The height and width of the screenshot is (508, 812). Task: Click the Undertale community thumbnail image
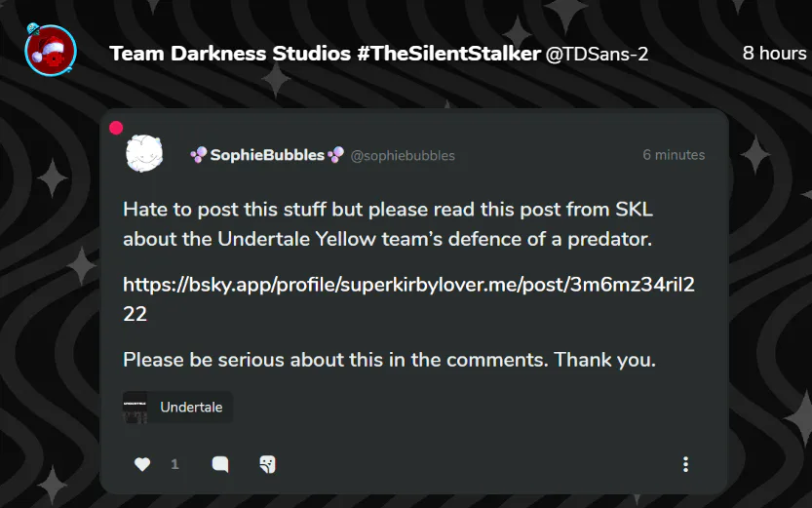(135, 407)
